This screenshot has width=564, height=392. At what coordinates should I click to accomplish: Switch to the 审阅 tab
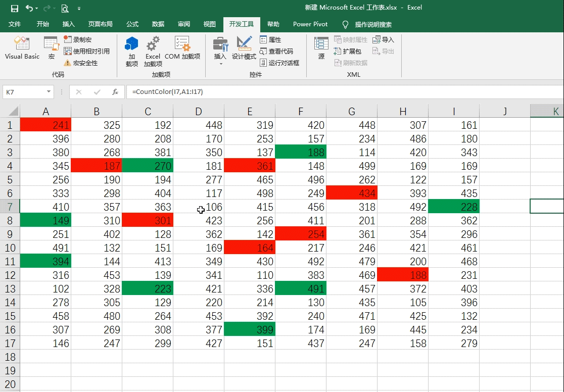click(184, 24)
